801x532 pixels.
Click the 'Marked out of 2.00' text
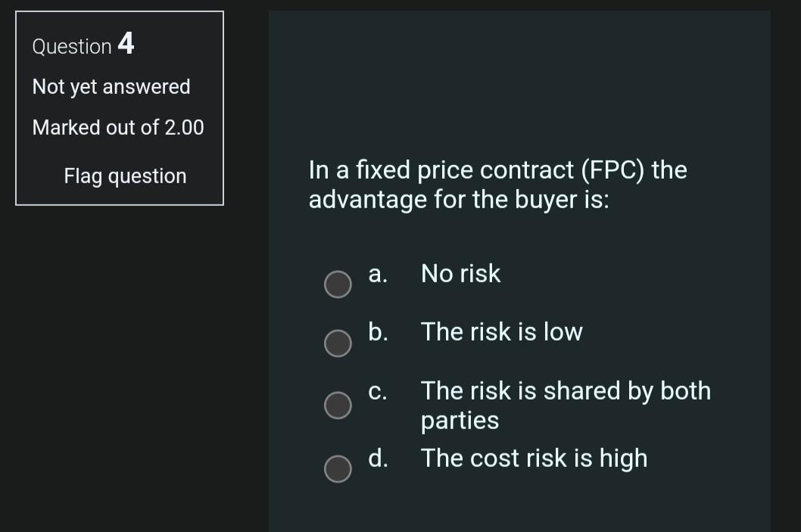tap(118, 127)
